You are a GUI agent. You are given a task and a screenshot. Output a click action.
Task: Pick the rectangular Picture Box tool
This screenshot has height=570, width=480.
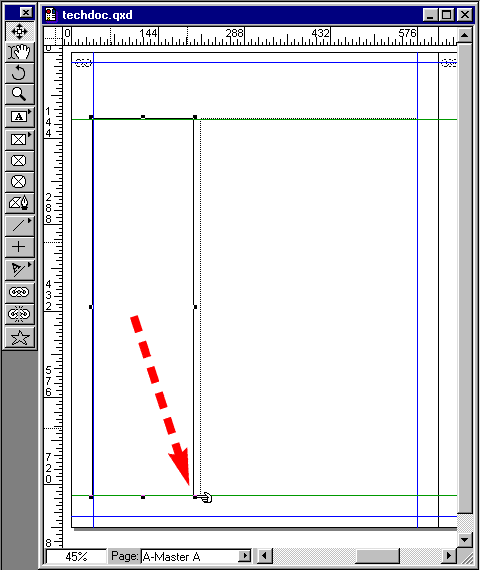[20, 140]
